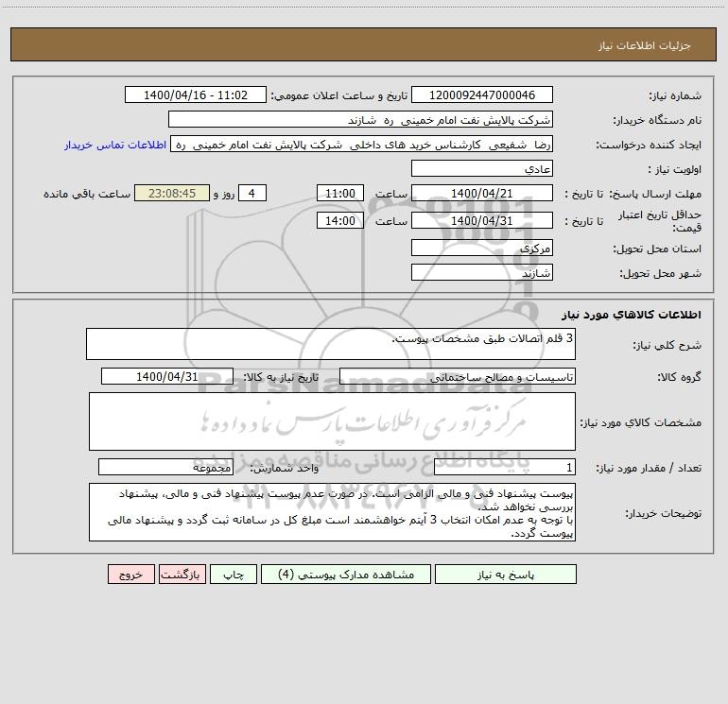Viewport: 728px width, 704px height.
Task: Click the label واحد شمارش
Action: tap(285, 469)
